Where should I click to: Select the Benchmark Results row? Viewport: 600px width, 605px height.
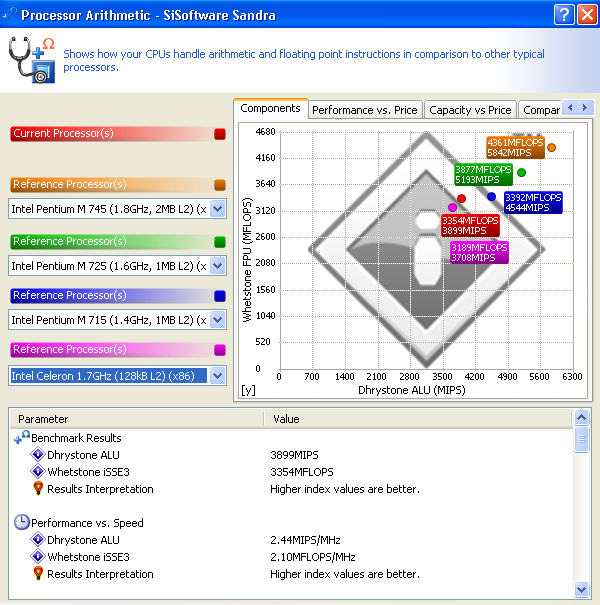[x=76, y=438]
